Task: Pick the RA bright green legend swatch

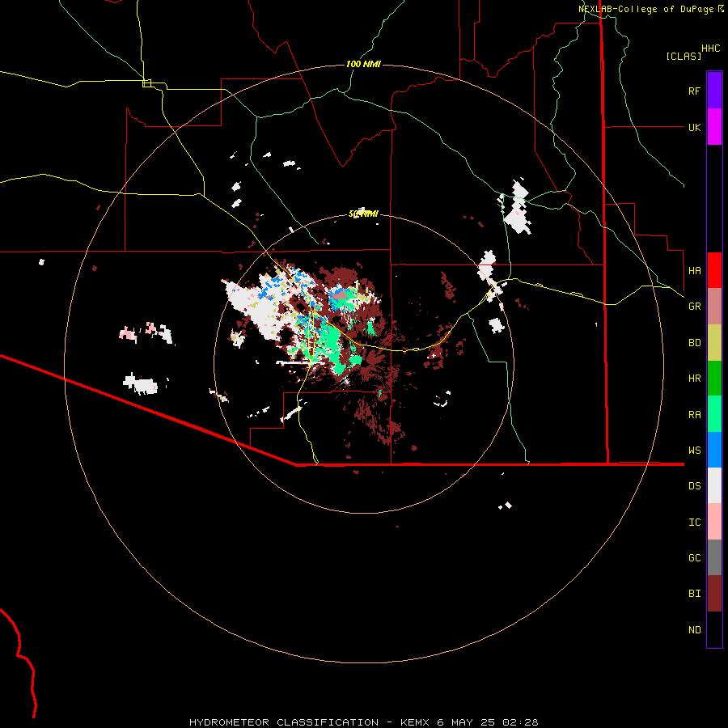Action: point(714,414)
